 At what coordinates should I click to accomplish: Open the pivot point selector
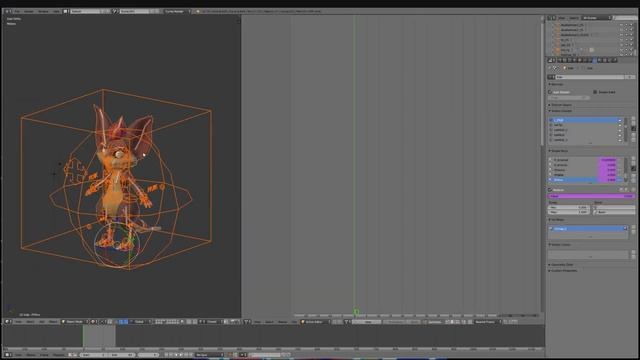pyautogui.click(x=103, y=322)
